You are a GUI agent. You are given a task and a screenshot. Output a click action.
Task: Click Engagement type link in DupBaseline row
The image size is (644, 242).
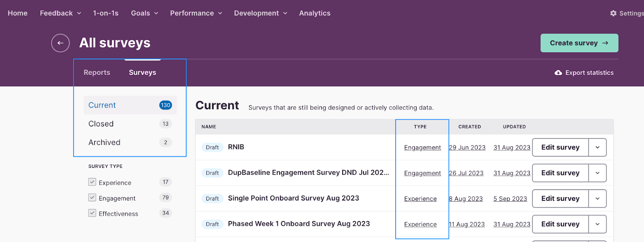pos(422,173)
